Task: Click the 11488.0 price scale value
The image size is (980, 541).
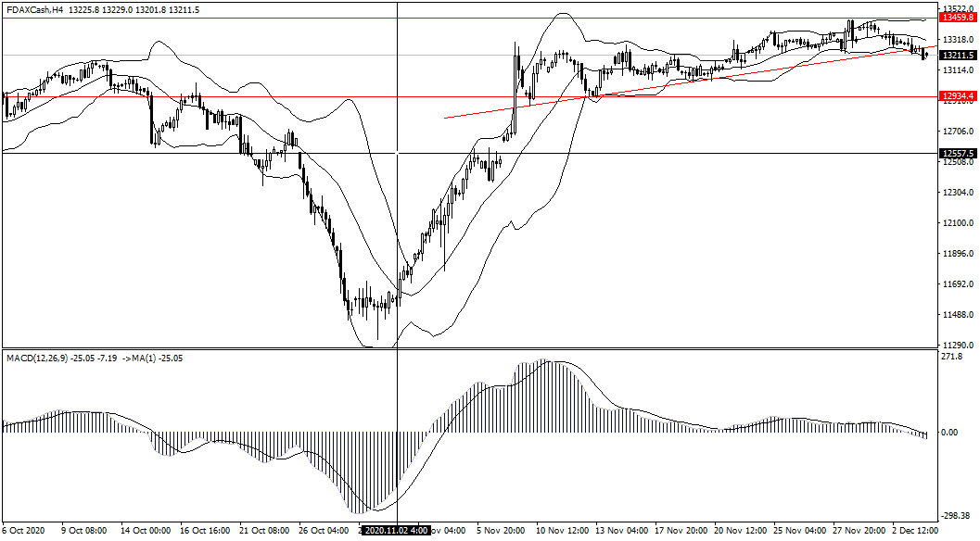Action: click(957, 315)
